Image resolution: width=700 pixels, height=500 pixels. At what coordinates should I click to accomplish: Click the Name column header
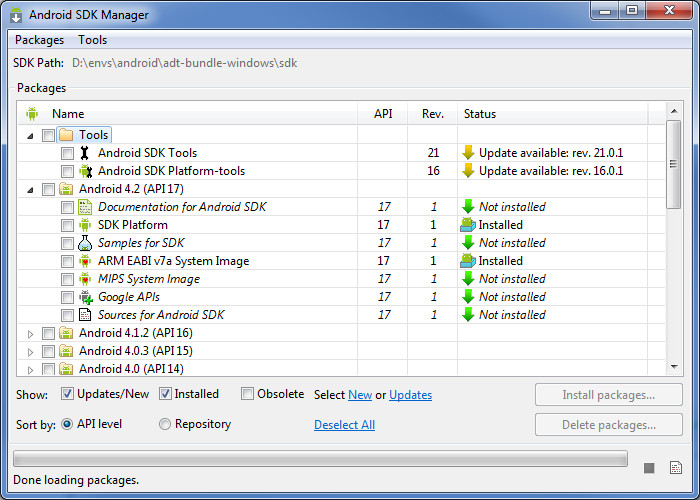tap(188, 113)
